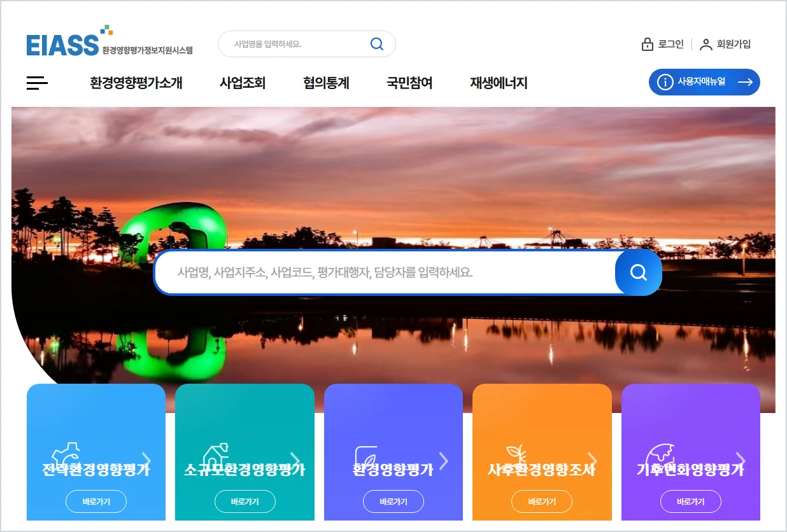The height and width of the screenshot is (532, 787).
Task: Click the 회원가입 link
Action: 734,44
